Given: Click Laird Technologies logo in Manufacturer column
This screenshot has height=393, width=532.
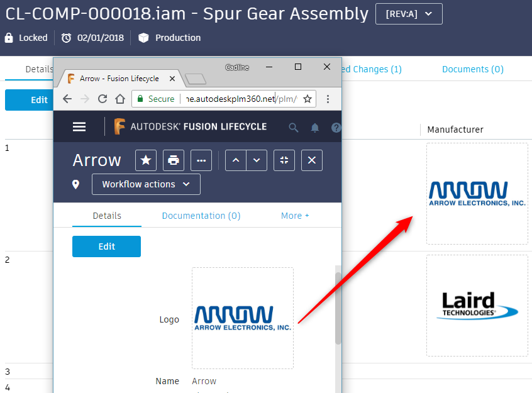Looking at the screenshot, I should (x=477, y=306).
